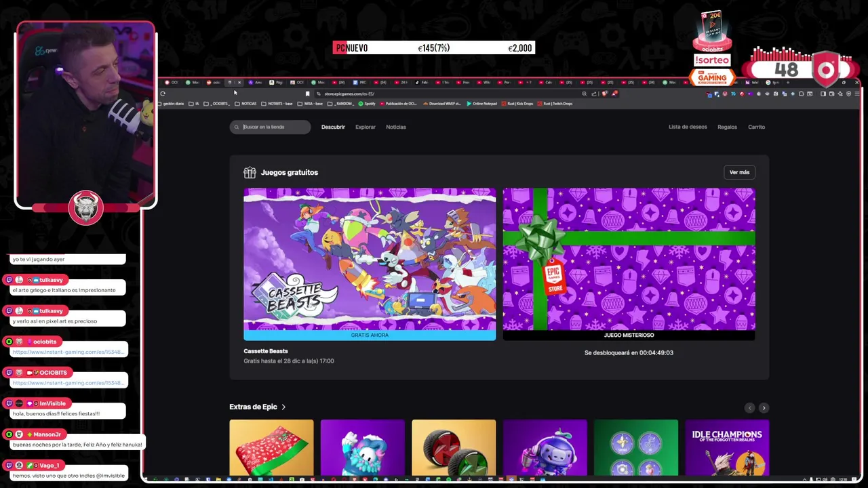Select the Explorar store tab

365,127
